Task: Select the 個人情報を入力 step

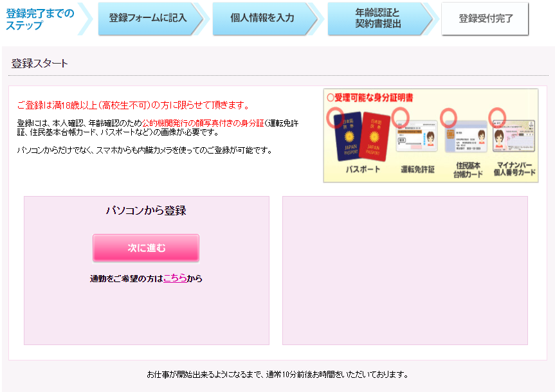Action: tap(262, 18)
